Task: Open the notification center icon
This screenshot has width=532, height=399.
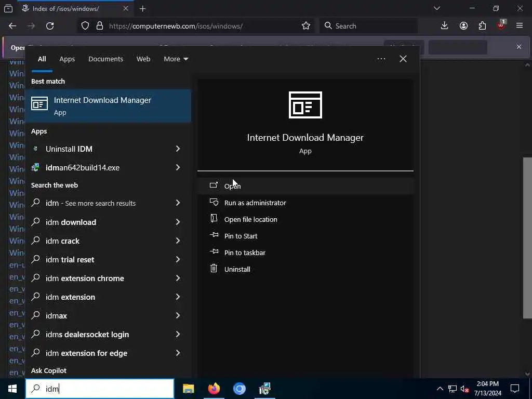Action: tap(515, 389)
